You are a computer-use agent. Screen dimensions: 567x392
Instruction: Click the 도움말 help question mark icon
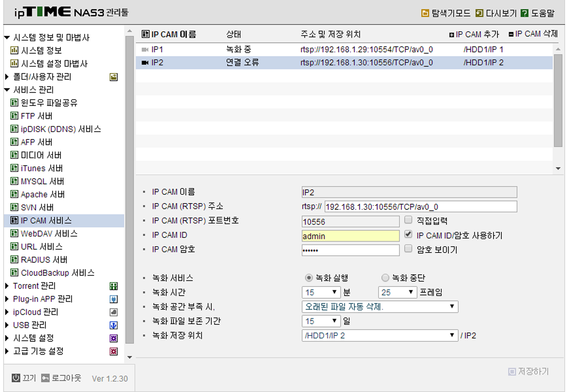coord(524,13)
